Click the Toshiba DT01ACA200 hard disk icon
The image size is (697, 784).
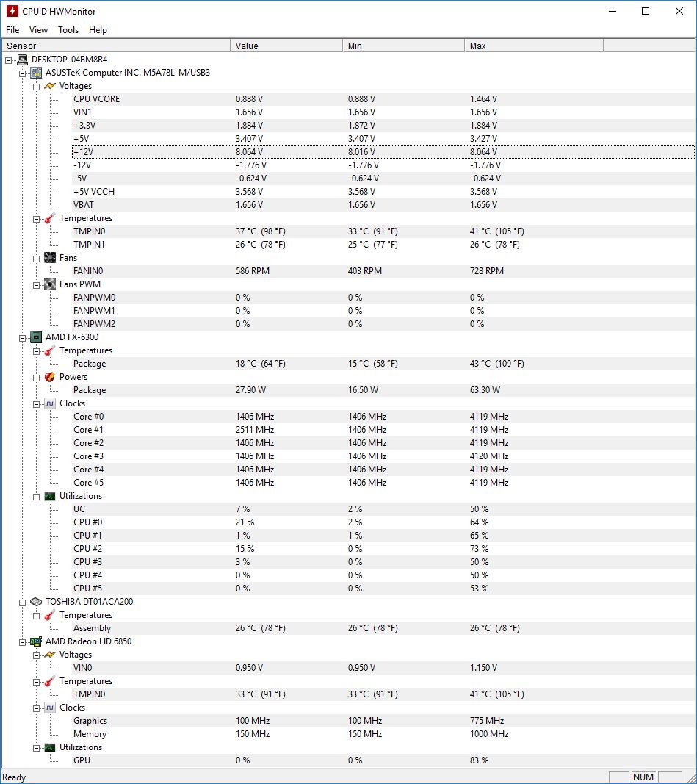(x=35, y=602)
